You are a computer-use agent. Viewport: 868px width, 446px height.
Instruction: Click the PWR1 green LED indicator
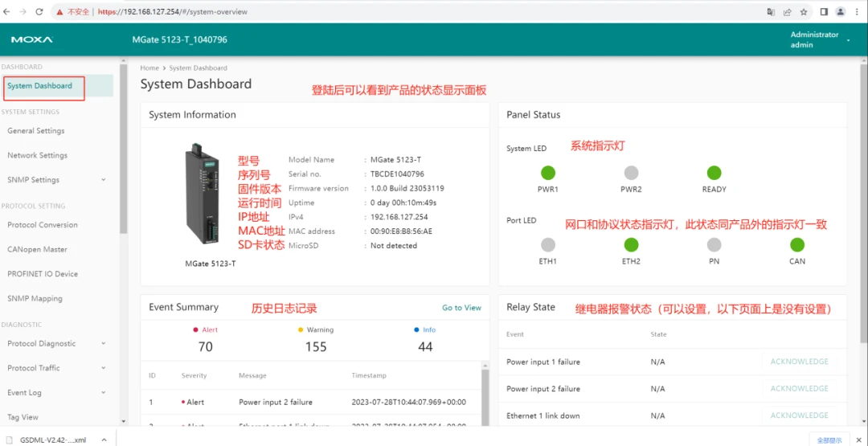click(547, 173)
